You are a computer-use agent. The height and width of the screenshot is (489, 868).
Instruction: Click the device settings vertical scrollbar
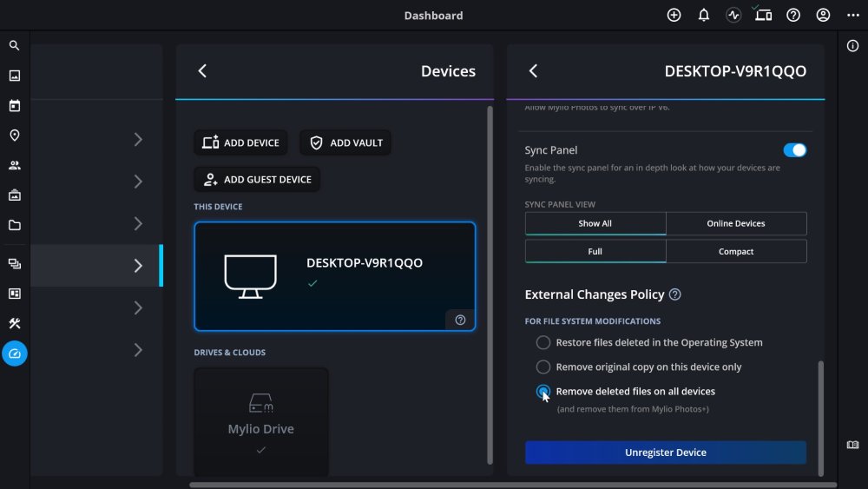click(820, 418)
